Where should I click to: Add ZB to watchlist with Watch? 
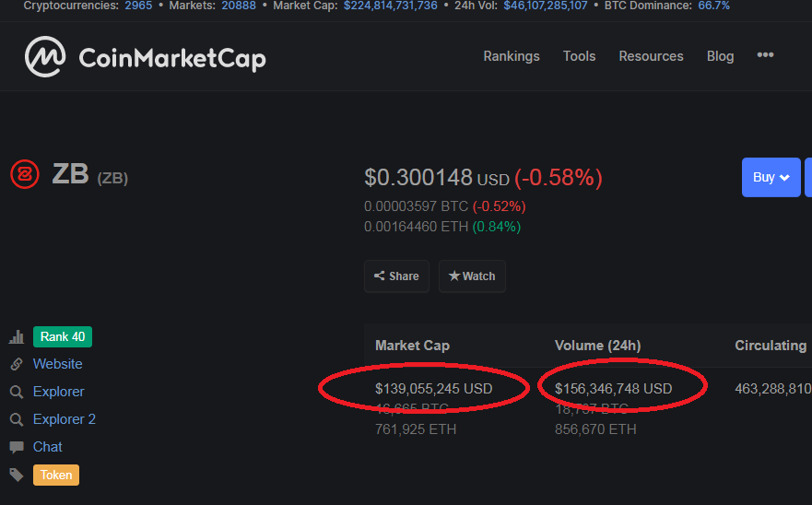pos(472,276)
